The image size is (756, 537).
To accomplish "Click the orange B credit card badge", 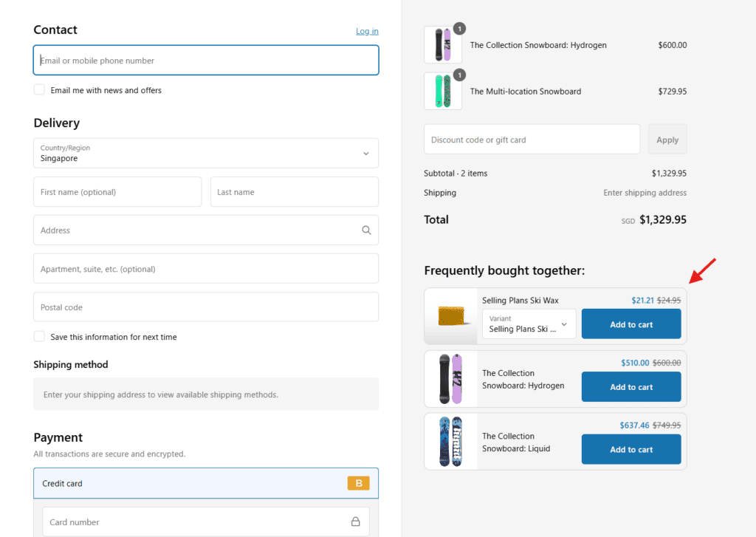I will pyautogui.click(x=358, y=484).
